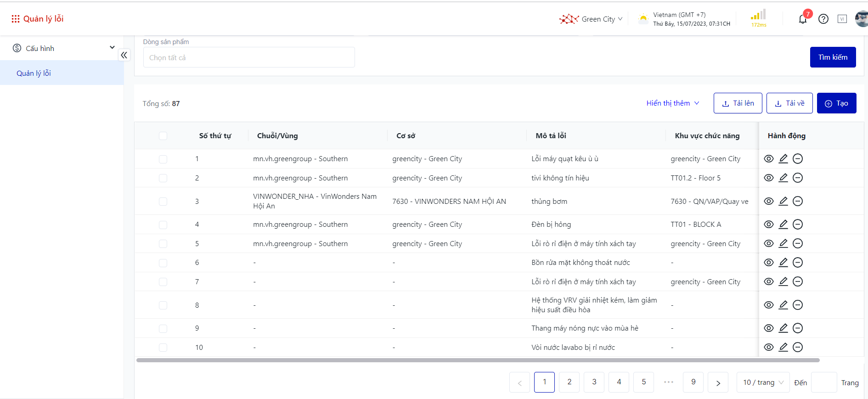The image size is (868, 399).
Task: Tick the select-all checkbox in table header
Action: 163,136
